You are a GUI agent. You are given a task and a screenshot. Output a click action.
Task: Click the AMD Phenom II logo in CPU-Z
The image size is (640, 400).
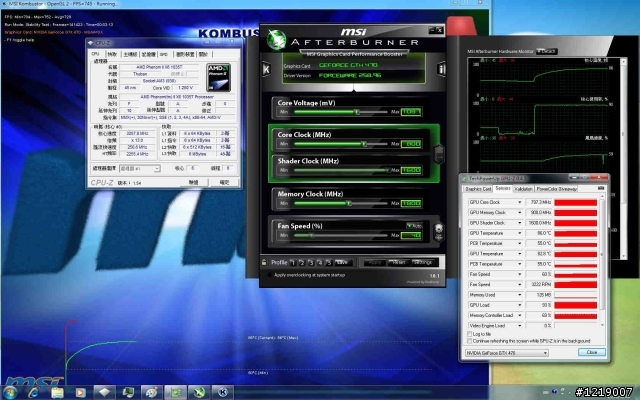click(x=218, y=77)
